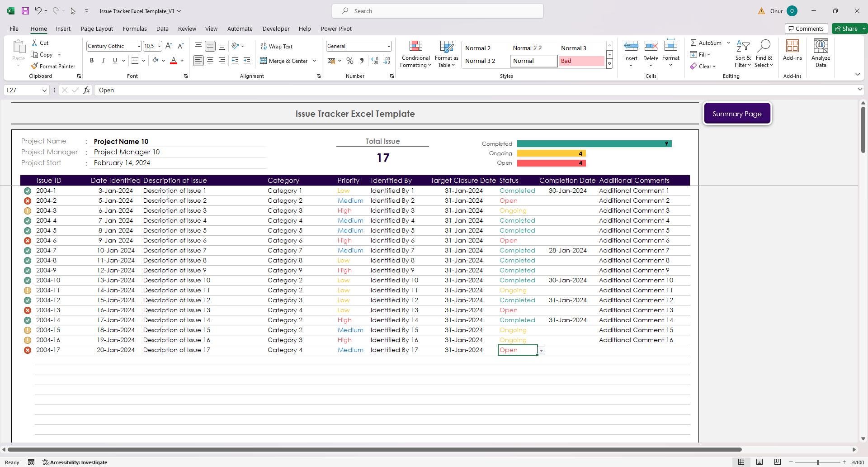Set center horizontal alignment
868x467 pixels.
(x=210, y=61)
